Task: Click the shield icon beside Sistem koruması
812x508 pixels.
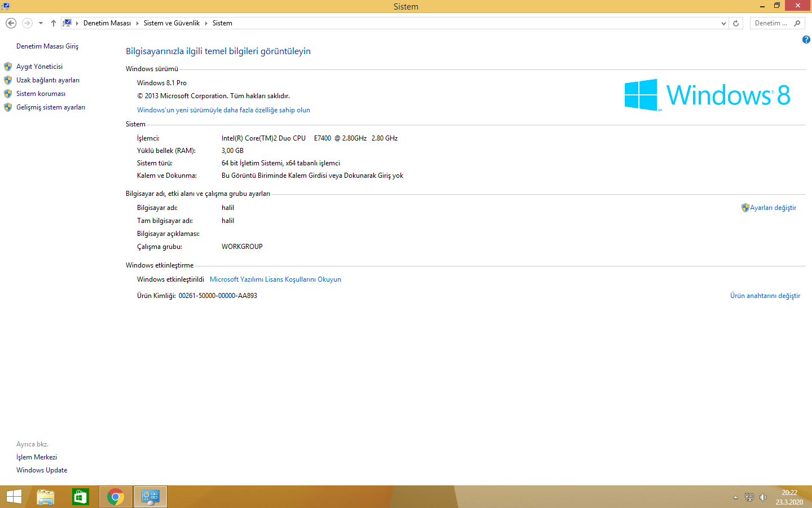Action: click(8, 94)
